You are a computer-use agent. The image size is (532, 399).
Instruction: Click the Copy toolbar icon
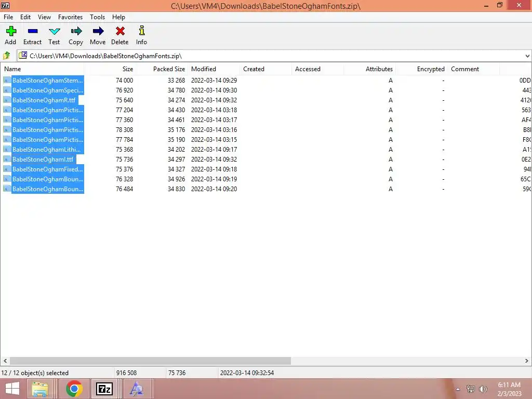[76, 31]
